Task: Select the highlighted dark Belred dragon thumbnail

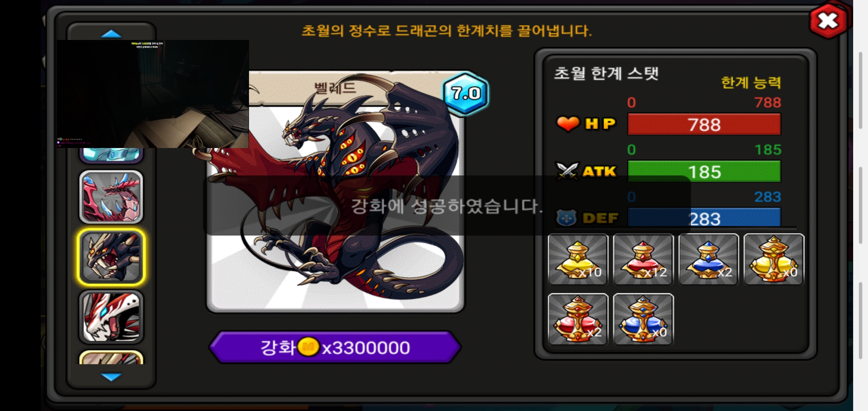Action: pyautogui.click(x=111, y=257)
